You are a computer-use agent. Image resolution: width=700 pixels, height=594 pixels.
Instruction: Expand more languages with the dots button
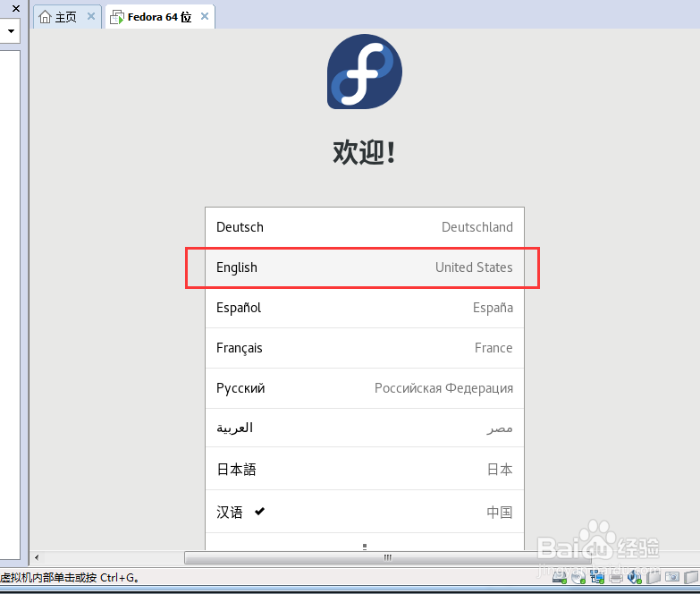(x=364, y=547)
